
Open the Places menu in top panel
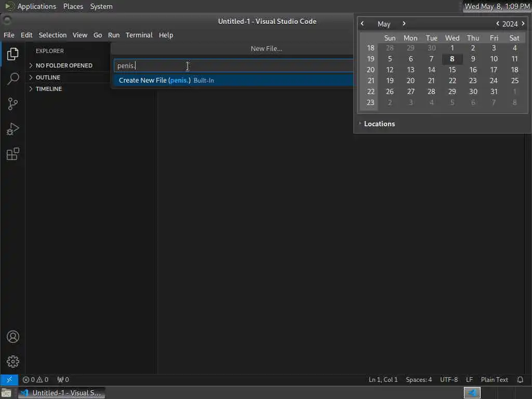coord(73,6)
